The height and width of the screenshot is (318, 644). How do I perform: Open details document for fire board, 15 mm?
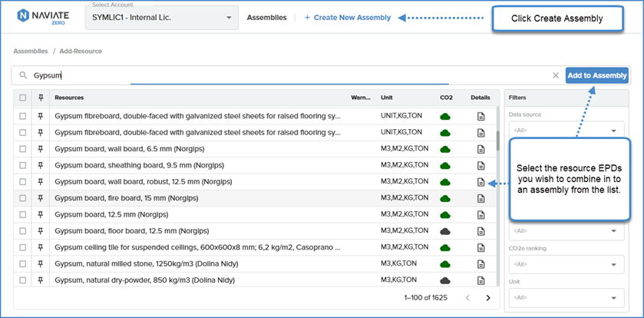click(481, 198)
